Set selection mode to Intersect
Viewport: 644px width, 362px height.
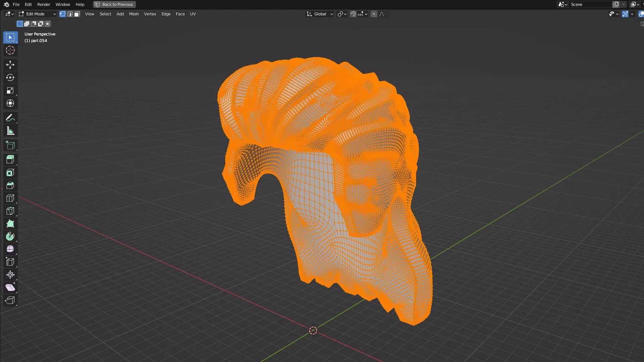[x=48, y=24]
